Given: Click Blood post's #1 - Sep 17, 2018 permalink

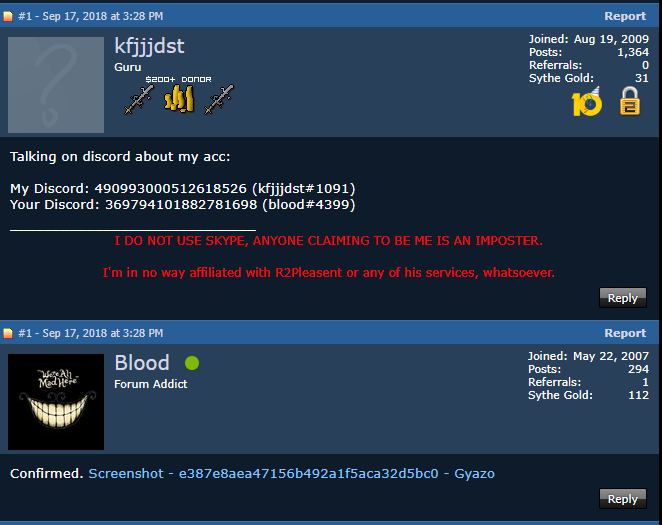Looking at the screenshot, I should [x=91, y=333].
